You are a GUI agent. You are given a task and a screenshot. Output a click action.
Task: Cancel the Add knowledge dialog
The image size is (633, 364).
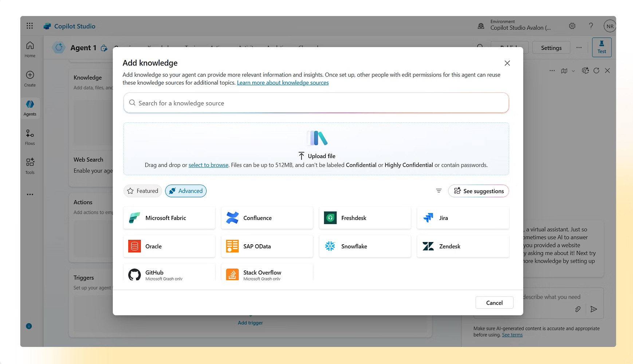pyautogui.click(x=494, y=302)
